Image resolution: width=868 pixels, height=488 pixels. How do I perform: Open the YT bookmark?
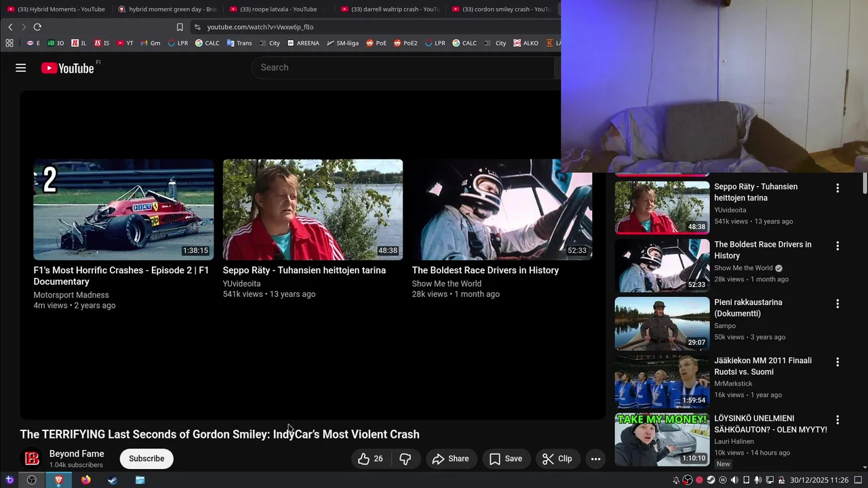pos(125,43)
